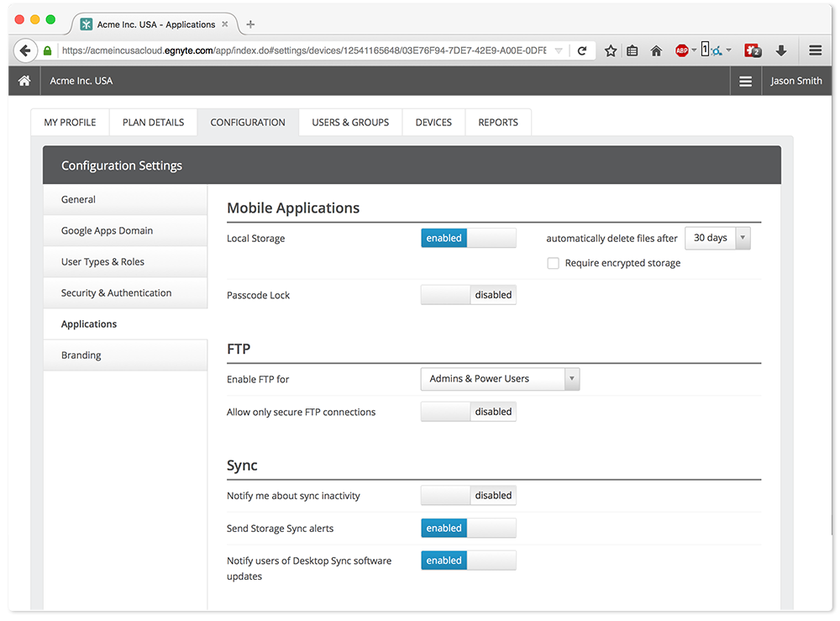
Task: Open the 30 days auto-delete dropdown
Action: pyautogui.click(x=717, y=239)
